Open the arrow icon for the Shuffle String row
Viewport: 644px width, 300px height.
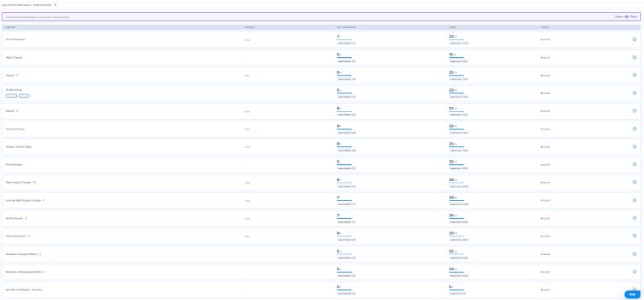(634, 92)
